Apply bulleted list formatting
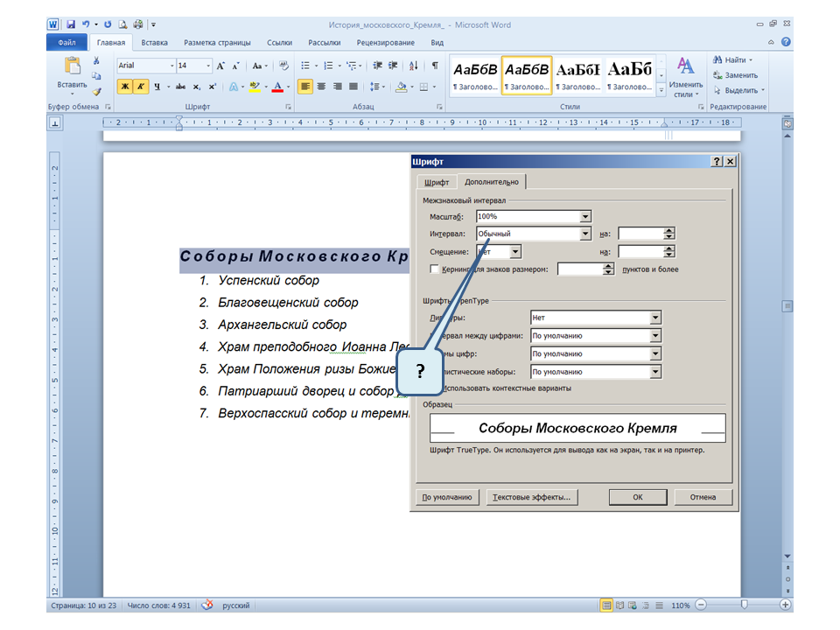The height and width of the screenshot is (630, 840). [305, 66]
